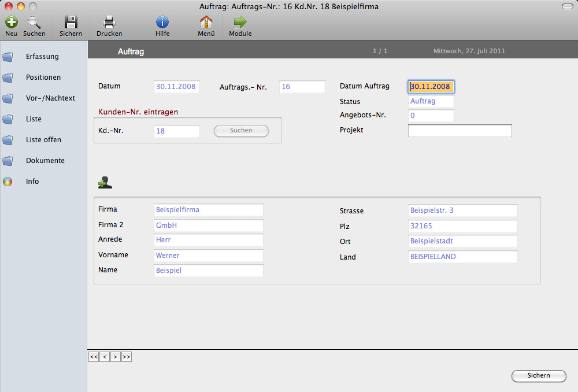Screen dimensions: 578x392
Task: Open the Erfassung section in sidebar
Action: coord(42,57)
